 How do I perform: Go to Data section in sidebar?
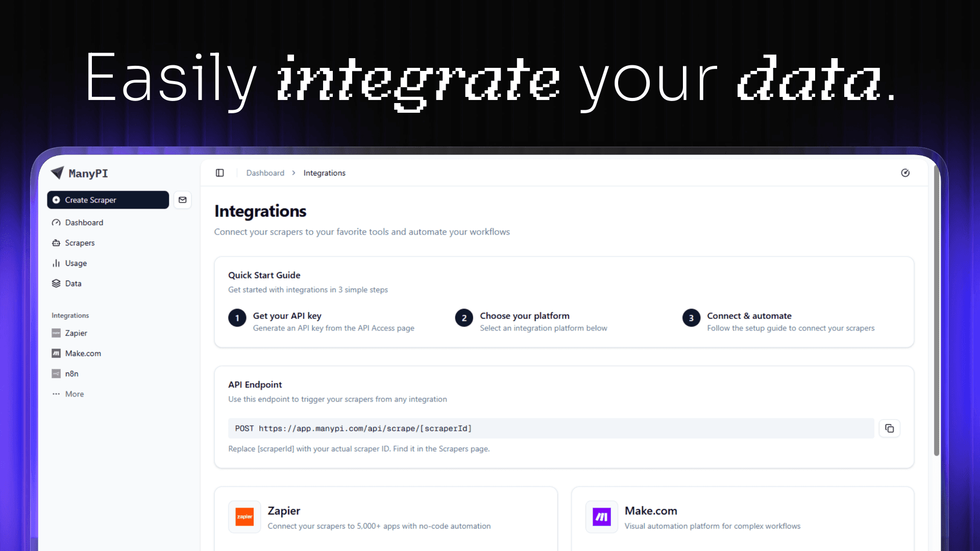tap(73, 284)
